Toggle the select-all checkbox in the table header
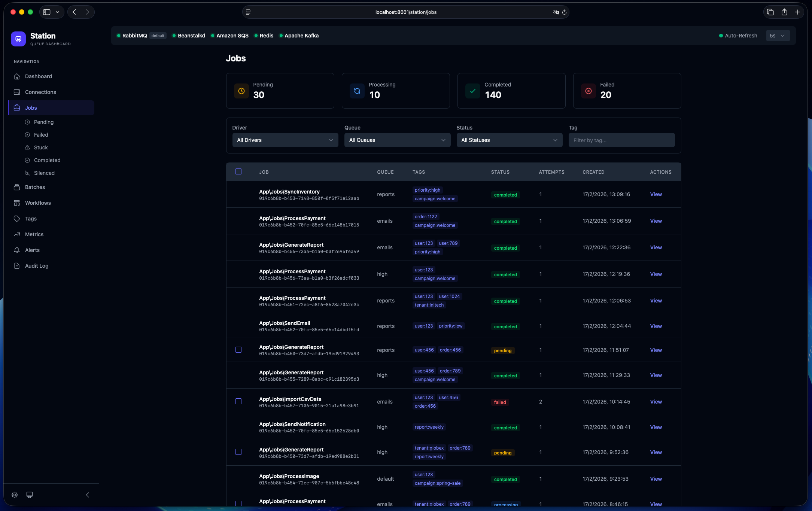 click(238, 171)
